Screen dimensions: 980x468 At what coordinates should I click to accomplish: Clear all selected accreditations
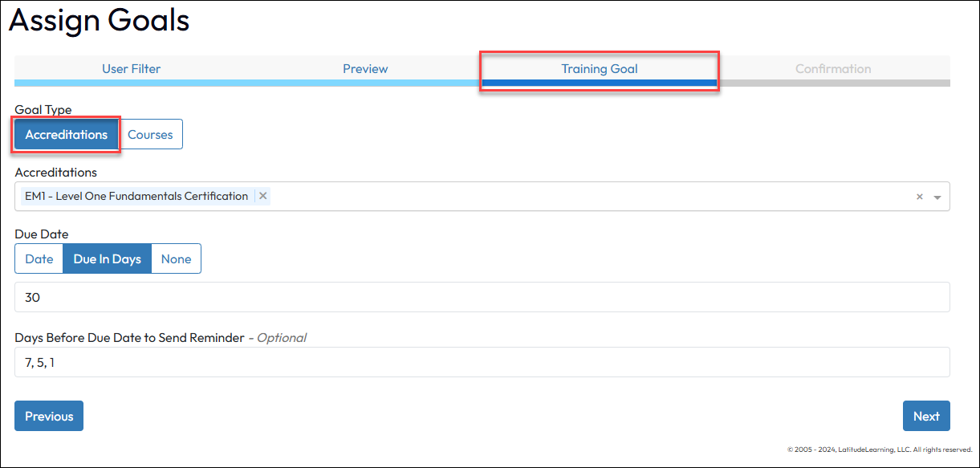920,197
